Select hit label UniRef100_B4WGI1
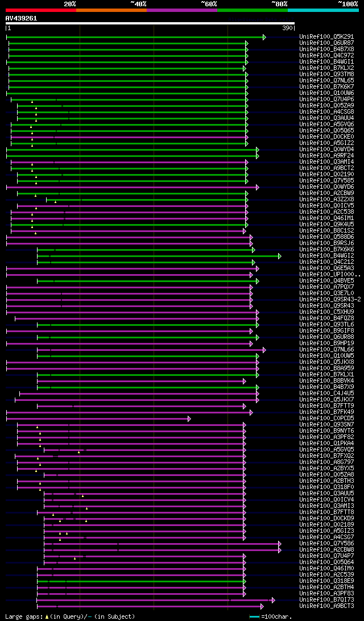 pyautogui.click(x=327, y=62)
